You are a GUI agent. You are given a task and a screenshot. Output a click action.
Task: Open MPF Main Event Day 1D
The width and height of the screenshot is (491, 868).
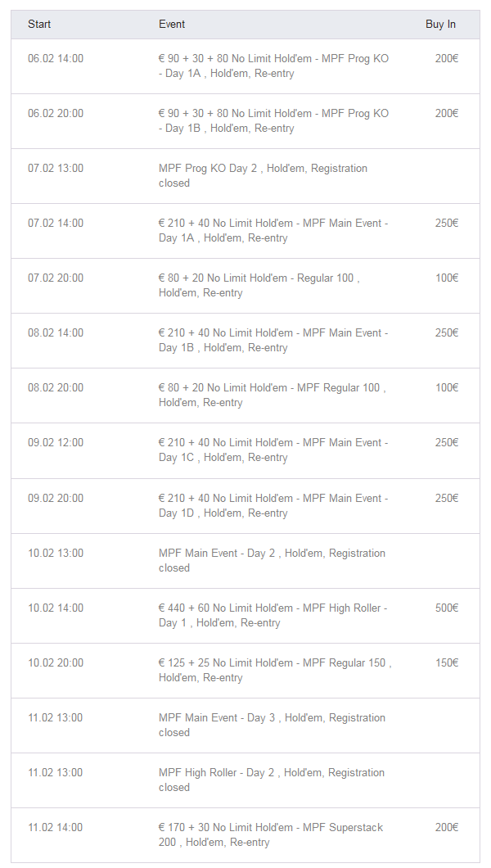coord(273,506)
